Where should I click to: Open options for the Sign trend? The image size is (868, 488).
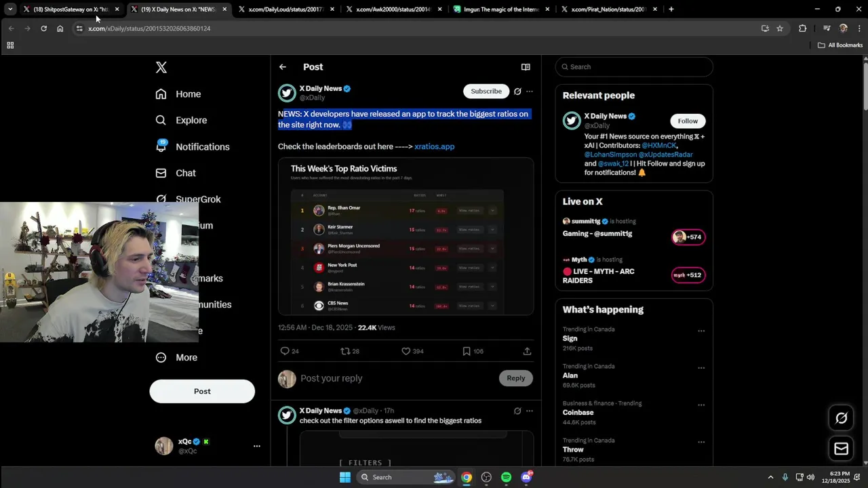pos(701,331)
